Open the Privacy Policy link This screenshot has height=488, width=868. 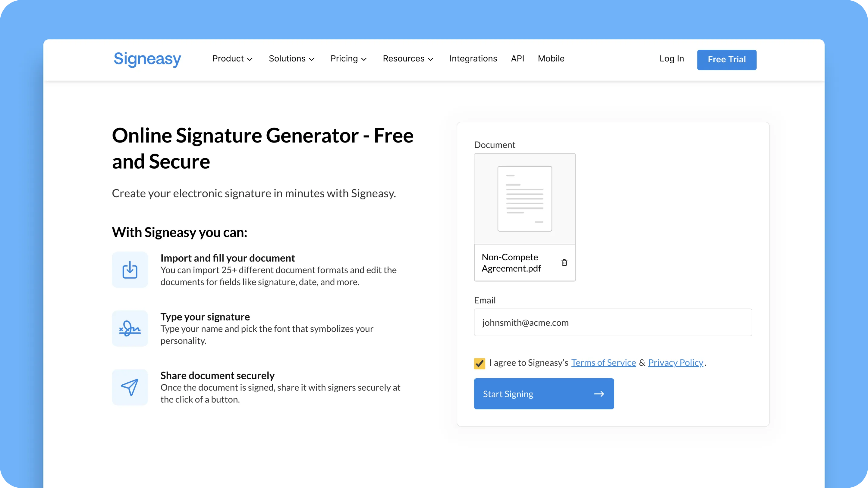pos(676,363)
